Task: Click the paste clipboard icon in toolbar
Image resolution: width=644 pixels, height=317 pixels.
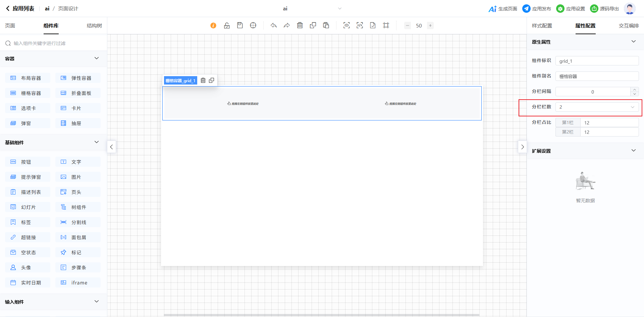Action: [326, 25]
